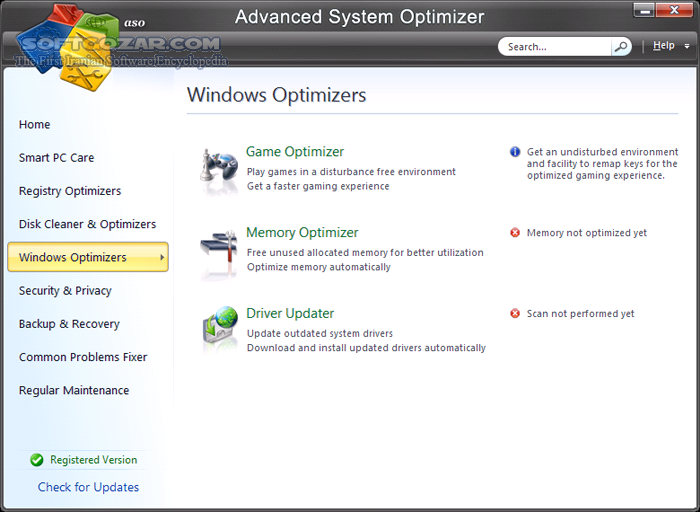
Task: Click 'Get a faster gaming experience' text
Action: 318,186
